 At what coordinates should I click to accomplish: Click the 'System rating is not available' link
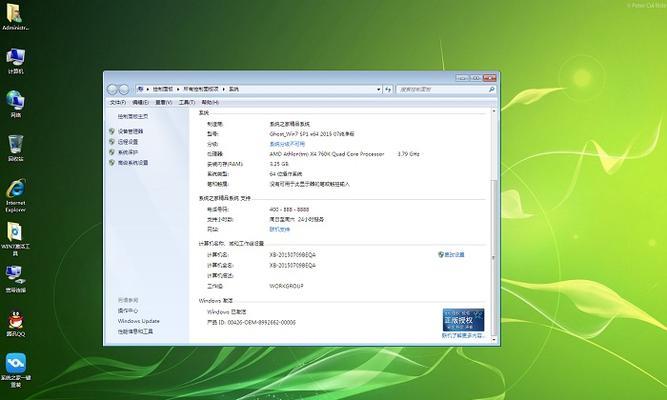(x=287, y=144)
